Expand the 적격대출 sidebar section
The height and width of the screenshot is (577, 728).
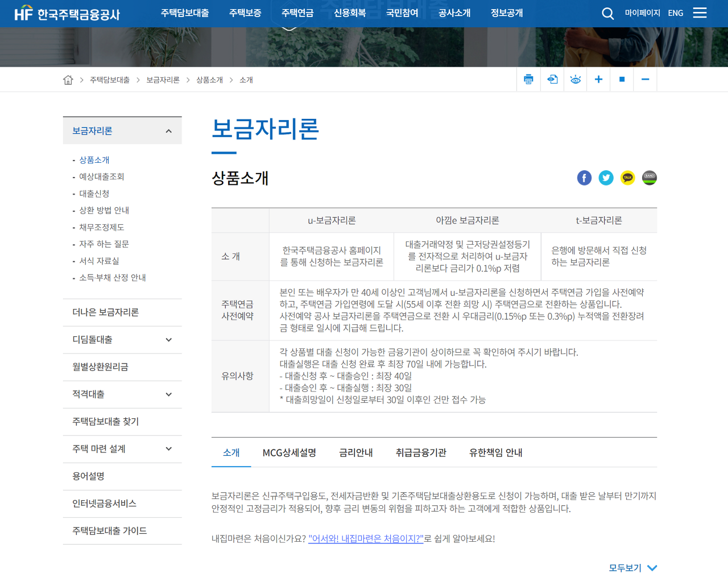coord(168,394)
